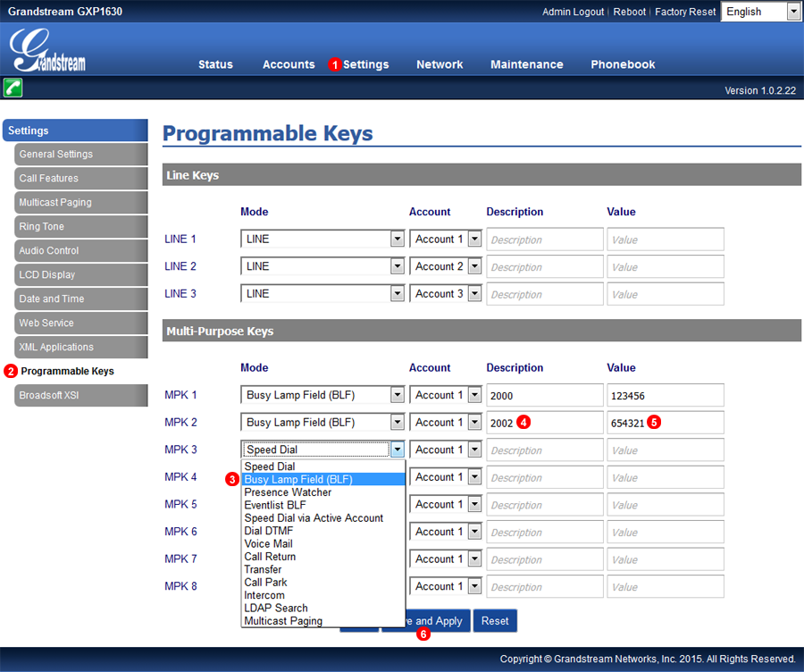This screenshot has height=672, width=804.
Task: Open the LINE 1 mode dropdown
Action: click(322, 239)
